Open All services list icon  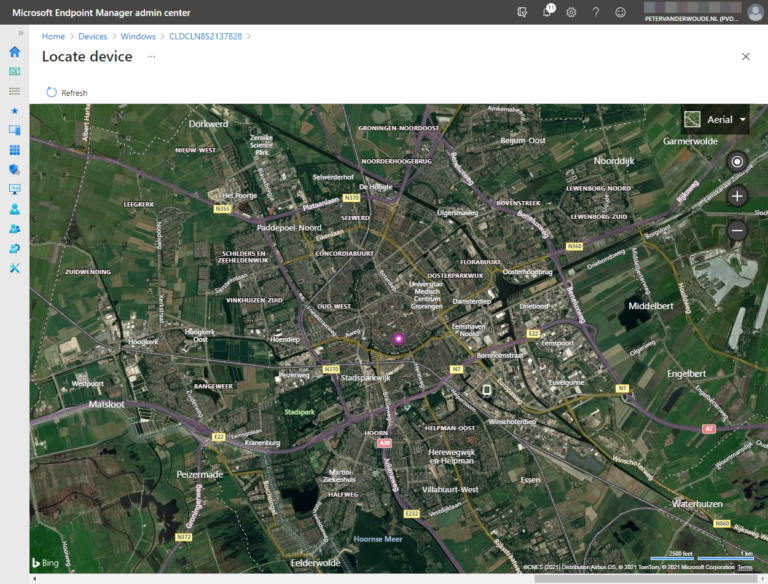(x=14, y=90)
